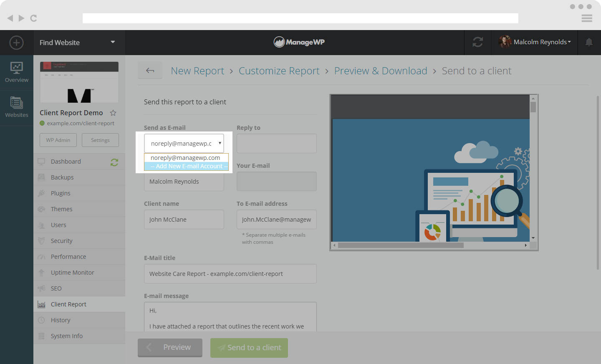The height and width of the screenshot is (364, 601).
Task: Open the Send as E-mail dropdown
Action: pyautogui.click(x=184, y=143)
